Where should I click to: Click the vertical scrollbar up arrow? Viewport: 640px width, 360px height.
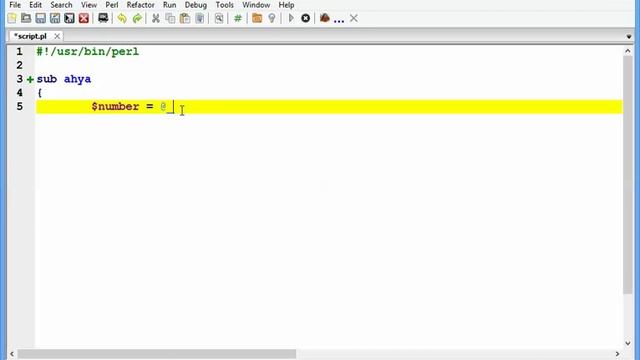627,51
